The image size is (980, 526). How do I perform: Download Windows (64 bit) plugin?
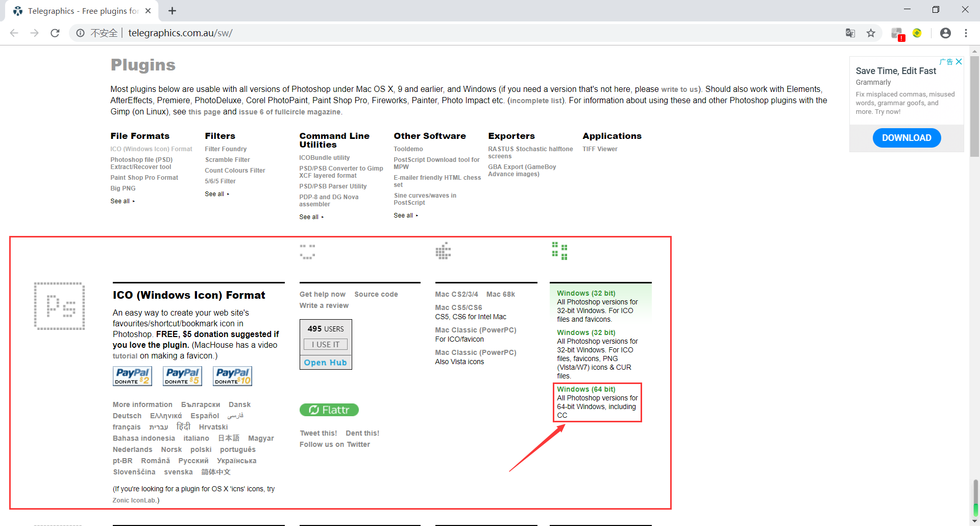(586, 390)
